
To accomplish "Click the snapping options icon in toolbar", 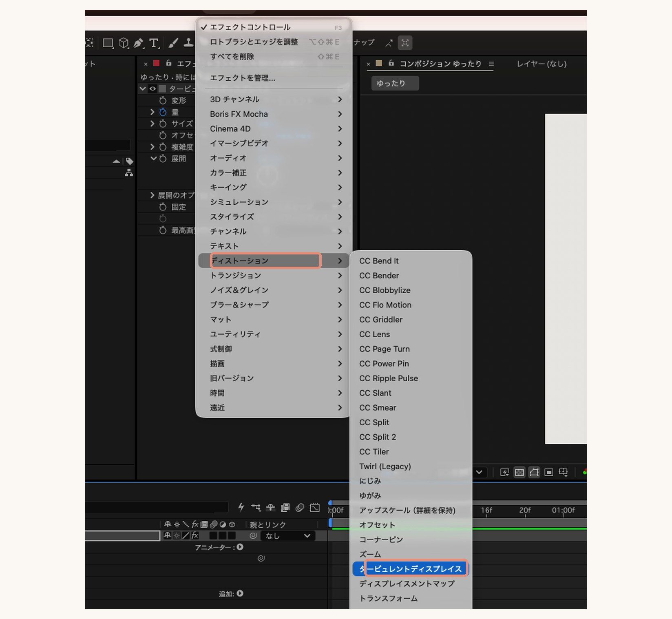I will pyautogui.click(x=405, y=43).
